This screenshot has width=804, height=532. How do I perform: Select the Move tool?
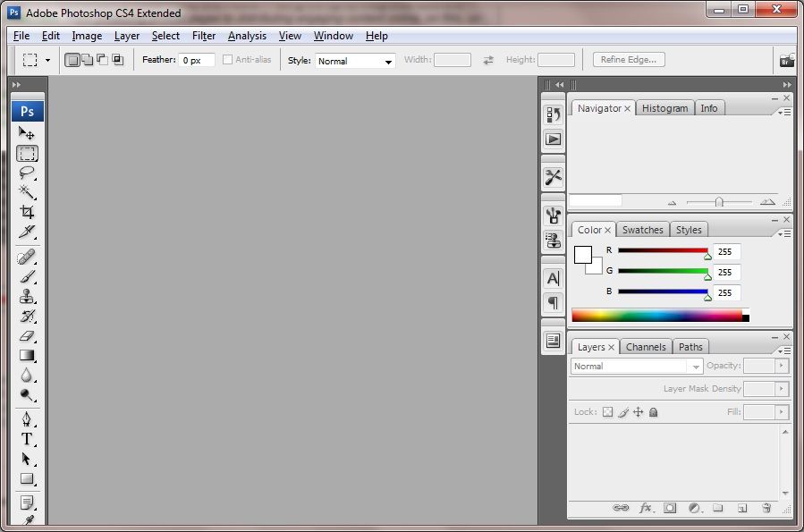point(27,133)
